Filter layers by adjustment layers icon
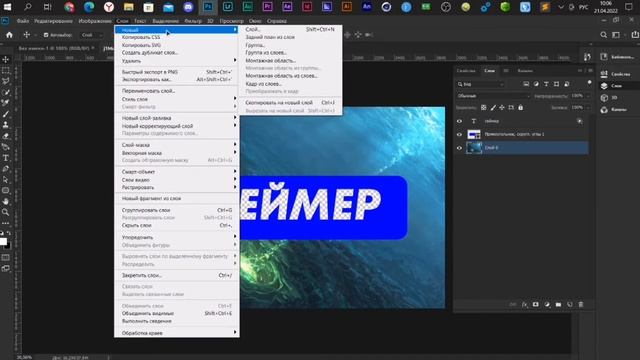The image size is (640, 360). tap(536, 84)
